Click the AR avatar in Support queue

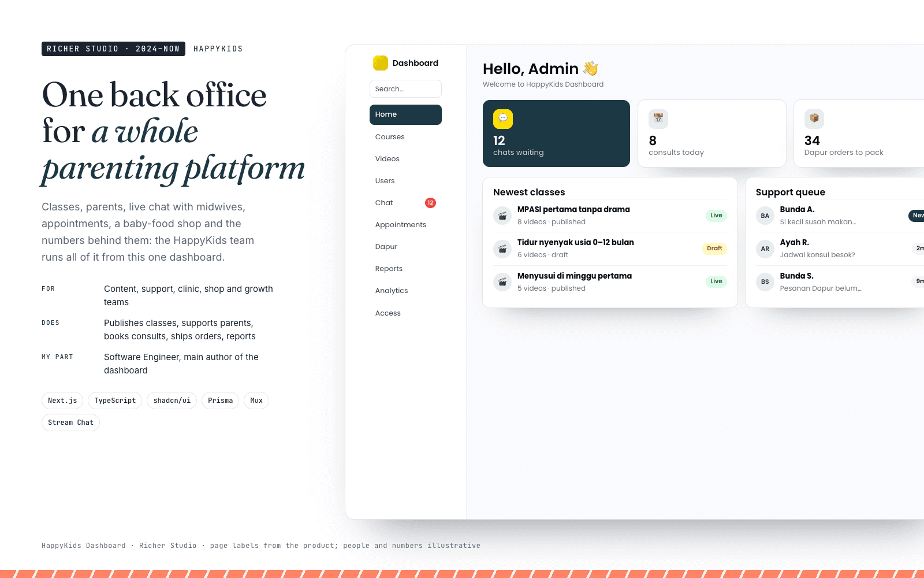[x=765, y=249]
